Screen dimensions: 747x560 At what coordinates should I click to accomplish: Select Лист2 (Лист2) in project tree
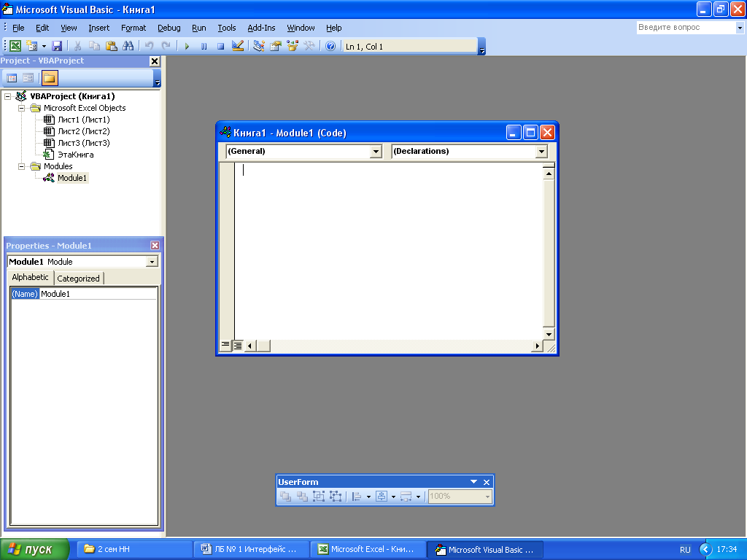pyautogui.click(x=84, y=131)
